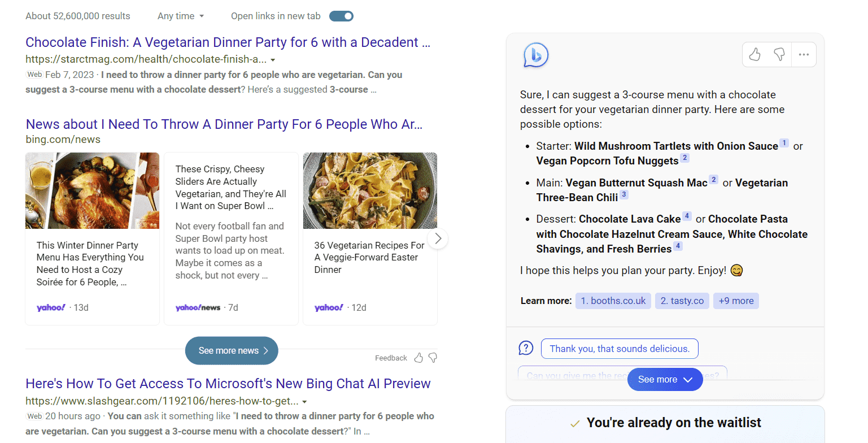Viewport: 868px width, 443px height.
Task: Open the three-dot more options menu
Action: point(804,55)
